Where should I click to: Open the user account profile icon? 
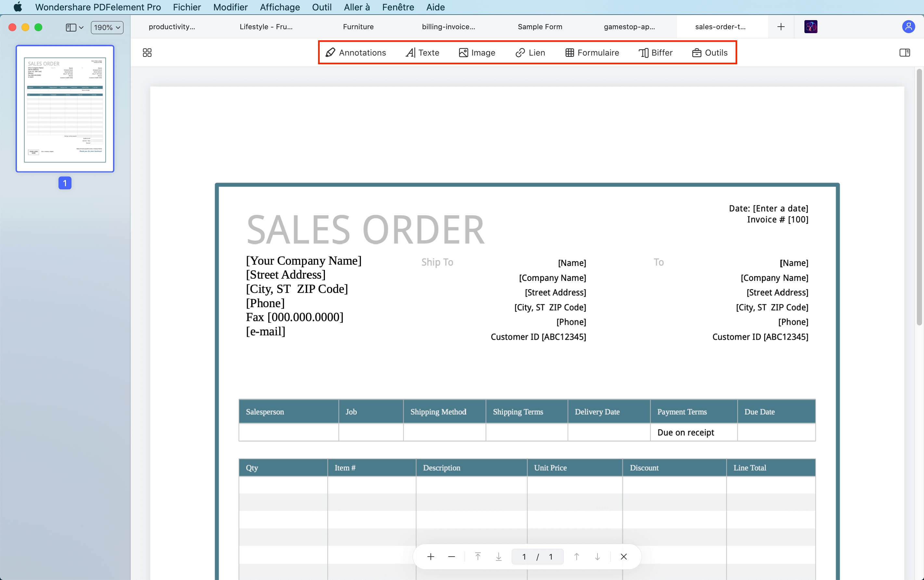coord(908,27)
